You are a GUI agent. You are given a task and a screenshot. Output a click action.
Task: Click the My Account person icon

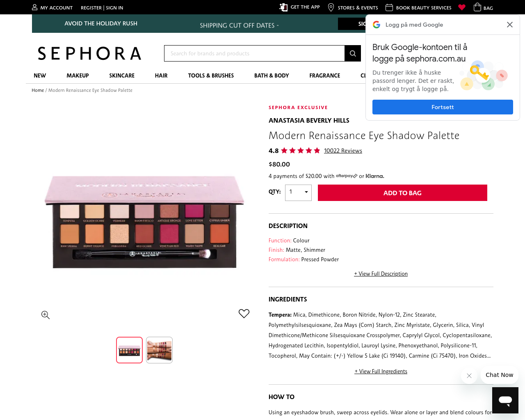(x=35, y=7)
